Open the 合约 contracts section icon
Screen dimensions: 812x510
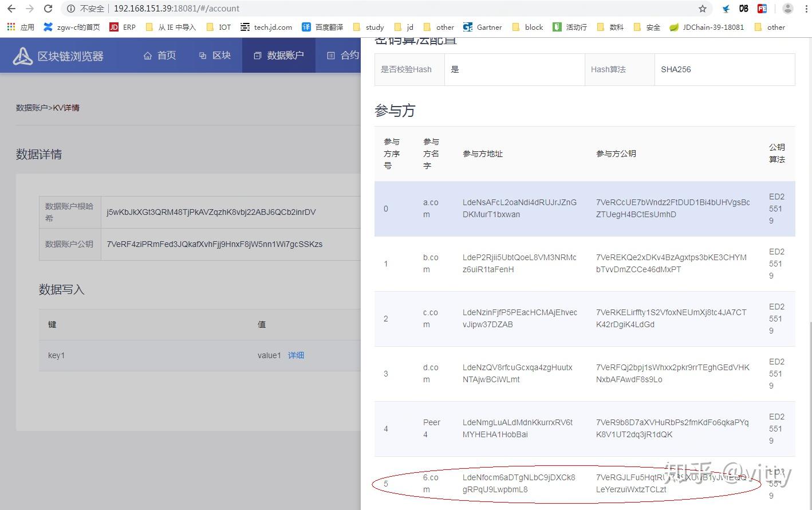click(x=331, y=55)
